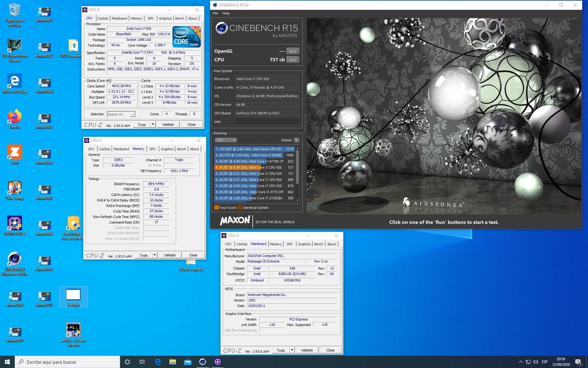This screenshot has width=588, height=368.
Task: Click the Cinebench ranking list scrollbar
Action: click(297, 174)
